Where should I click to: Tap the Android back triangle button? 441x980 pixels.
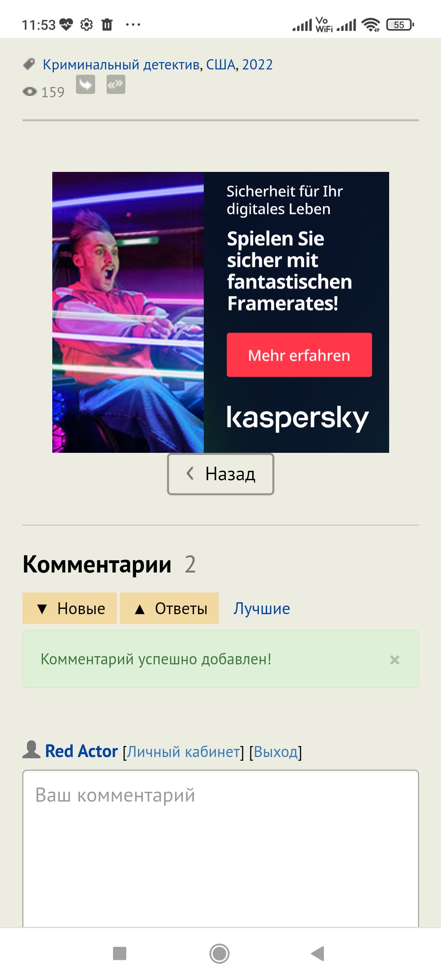click(x=318, y=953)
